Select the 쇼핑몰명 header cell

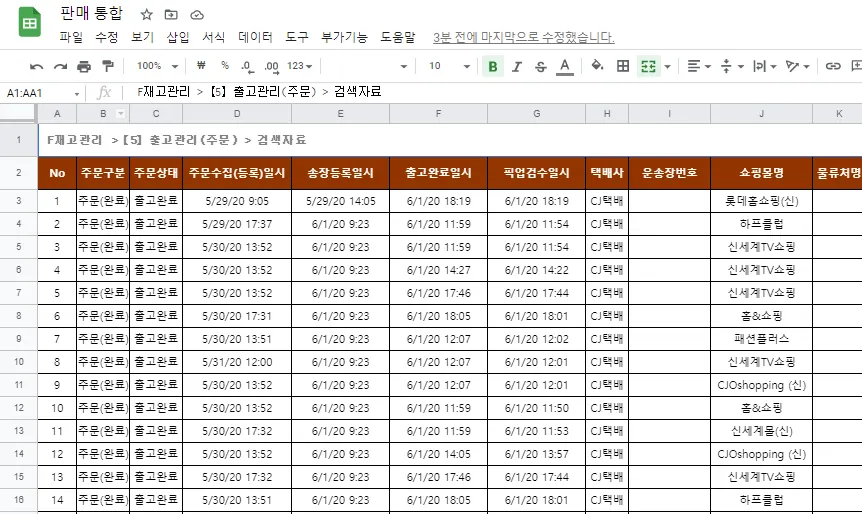click(761, 173)
